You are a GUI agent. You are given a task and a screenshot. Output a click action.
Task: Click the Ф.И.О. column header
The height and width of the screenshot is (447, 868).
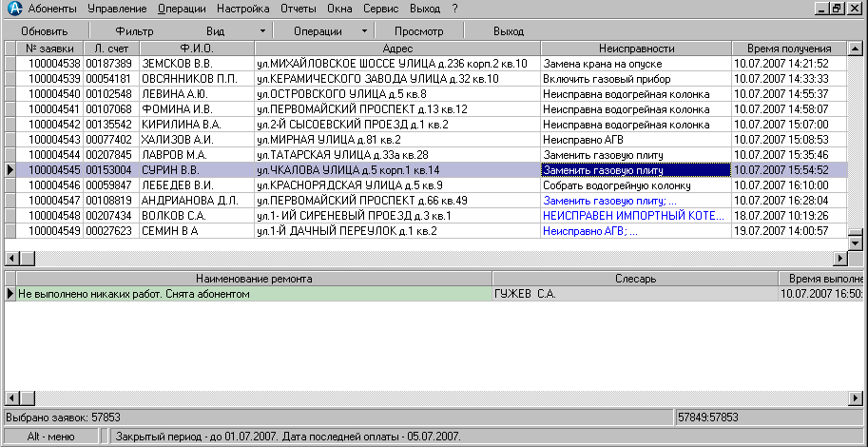pyautogui.click(x=196, y=48)
